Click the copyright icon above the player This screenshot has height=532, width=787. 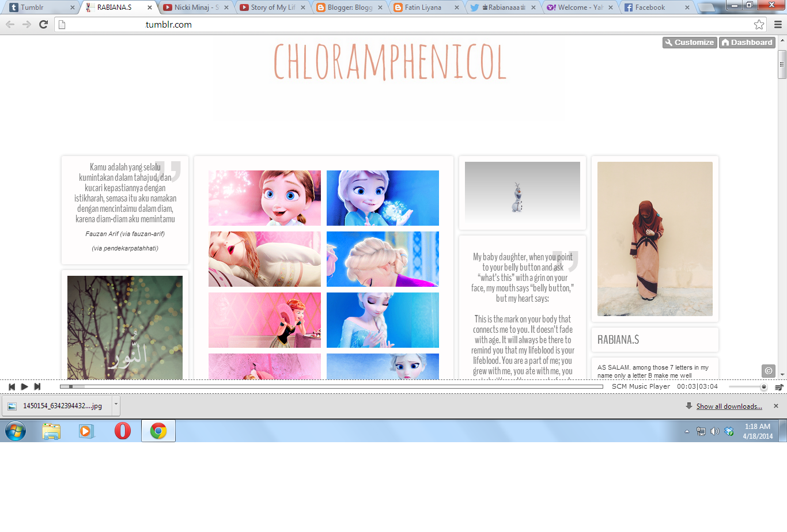coord(769,371)
